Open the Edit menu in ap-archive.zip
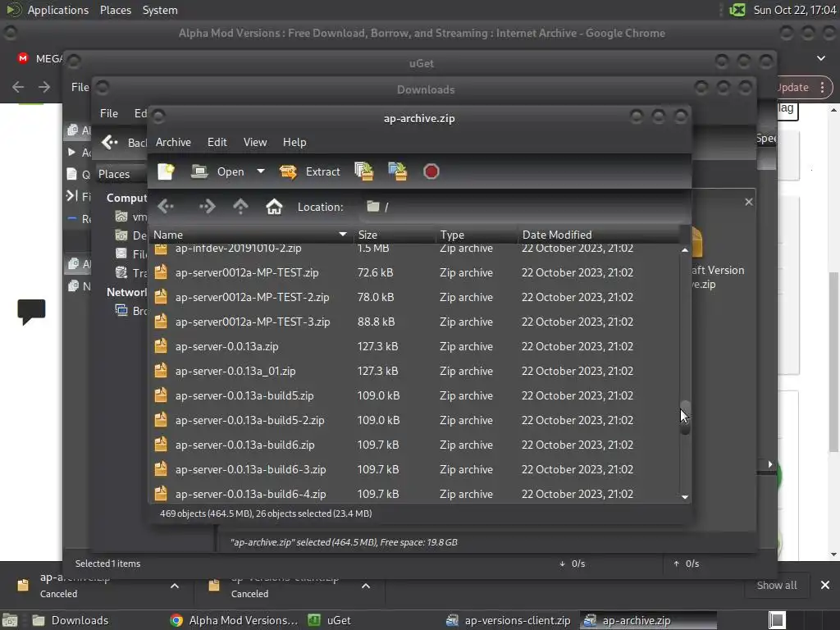 pos(217,142)
